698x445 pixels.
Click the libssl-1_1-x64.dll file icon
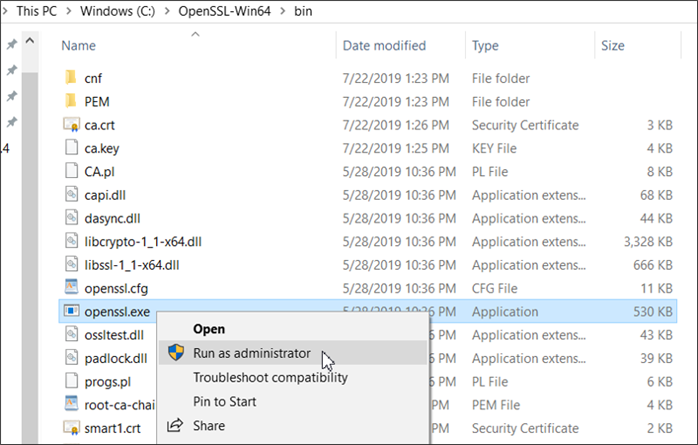(x=71, y=265)
